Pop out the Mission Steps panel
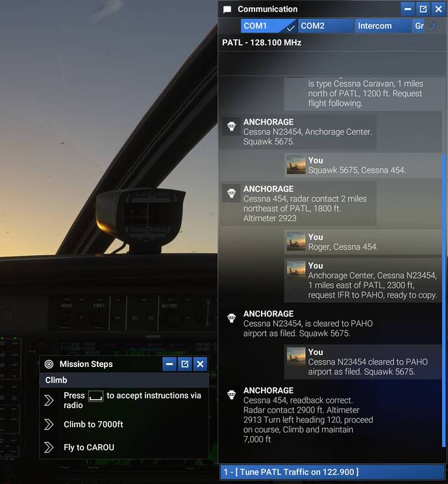Screen dimensions: 448x484 185,364
